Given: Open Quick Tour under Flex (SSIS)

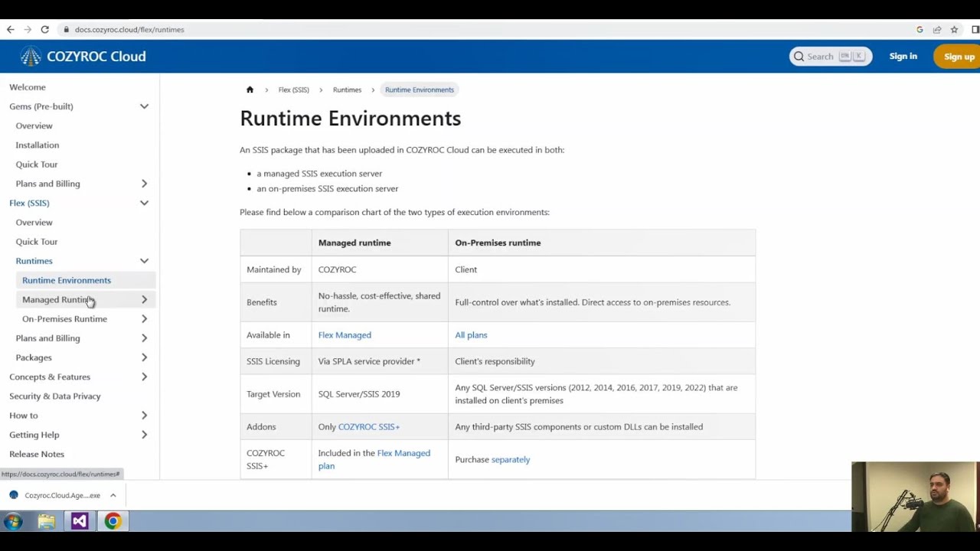Looking at the screenshot, I should [x=37, y=242].
